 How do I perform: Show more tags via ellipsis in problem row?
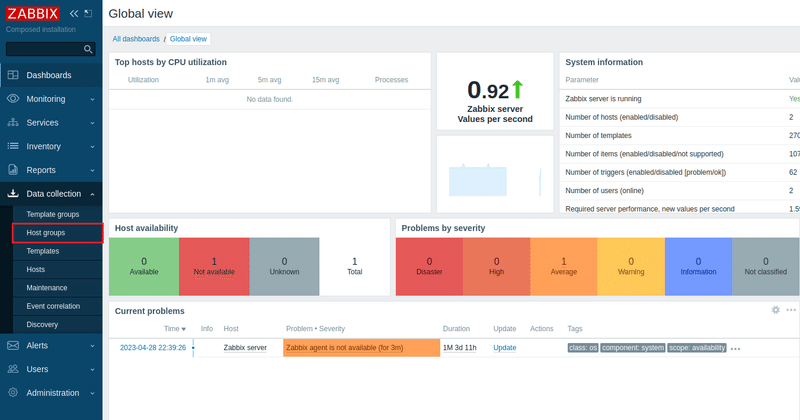point(735,349)
